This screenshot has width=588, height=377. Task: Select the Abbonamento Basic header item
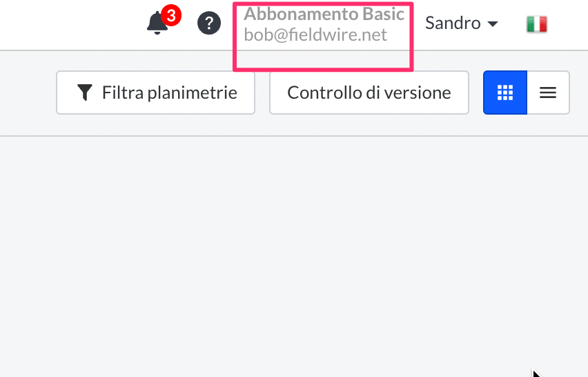[324, 14]
